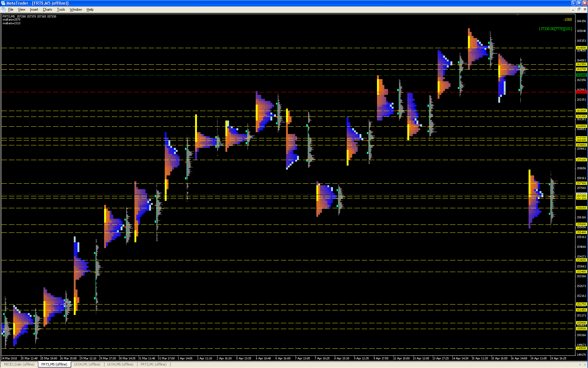Image resolution: width=588 pixels, height=368 pixels.
Task: Minimize the inner chart window
Action: click(x=573, y=10)
